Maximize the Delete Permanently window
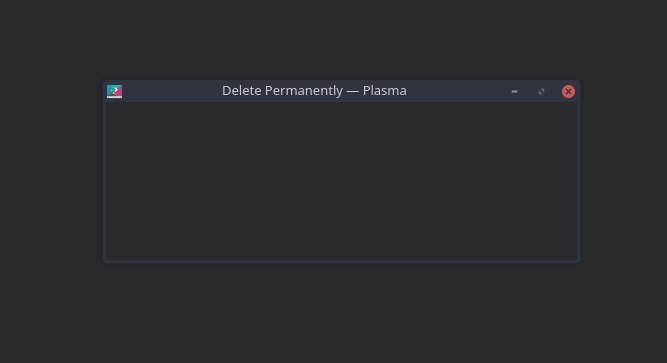This screenshot has width=667, height=363. click(x=541, y=91)
